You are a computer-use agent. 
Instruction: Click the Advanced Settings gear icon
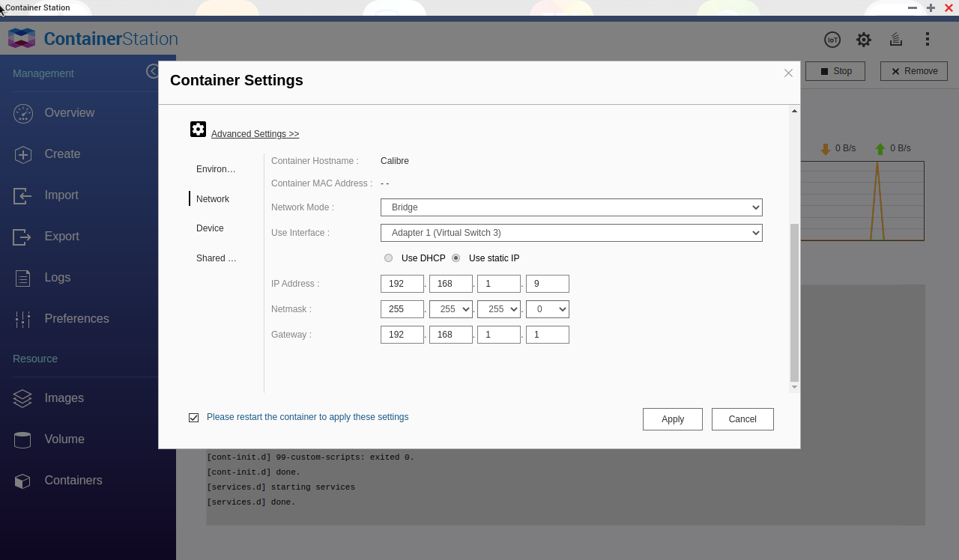198,130
